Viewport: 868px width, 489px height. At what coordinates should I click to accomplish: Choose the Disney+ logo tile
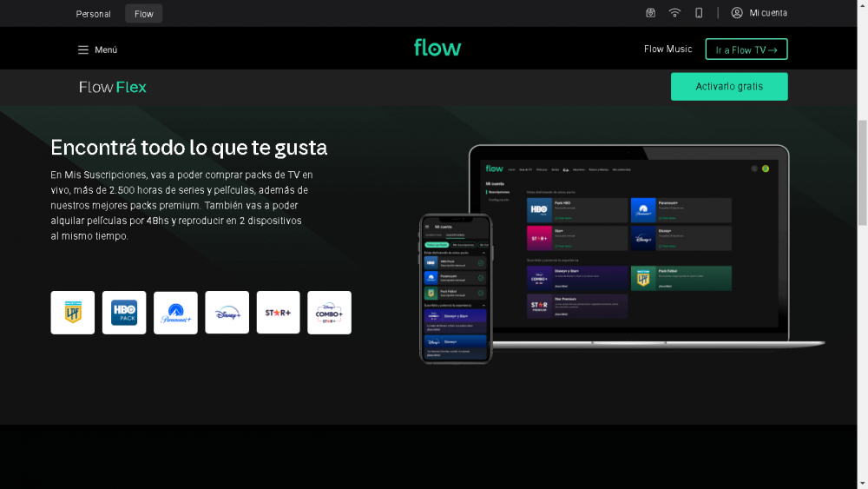tap(227, 313)
